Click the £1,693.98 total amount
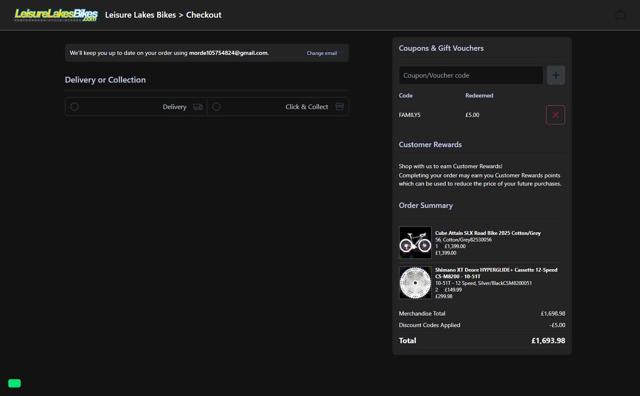This screenshot has height=396, width=640. point(548,340)
